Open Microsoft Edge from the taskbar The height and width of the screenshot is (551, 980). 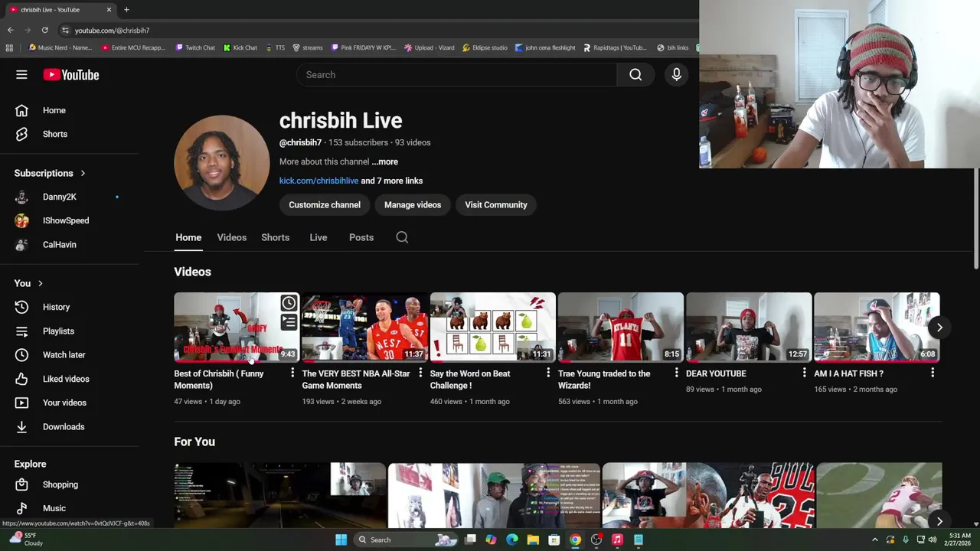point(512,540)
